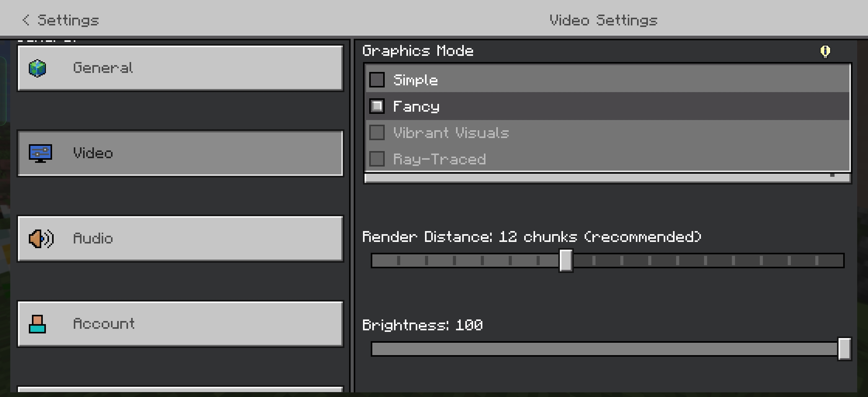This screenshot has width=868, height=397.
Task: Open the General settings tab
Action: click(180, 68)
